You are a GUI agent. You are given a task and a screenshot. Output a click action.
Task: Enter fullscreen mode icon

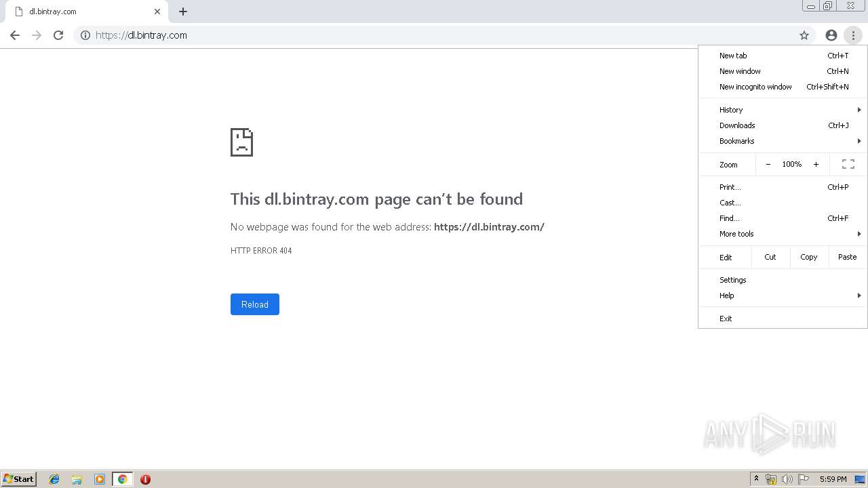[848, 164]
